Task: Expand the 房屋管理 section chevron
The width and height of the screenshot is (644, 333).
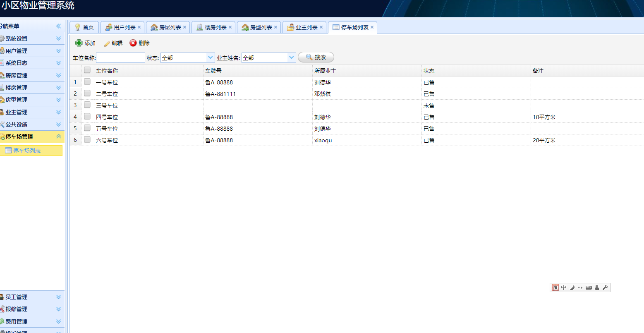Action: [58, 75]
